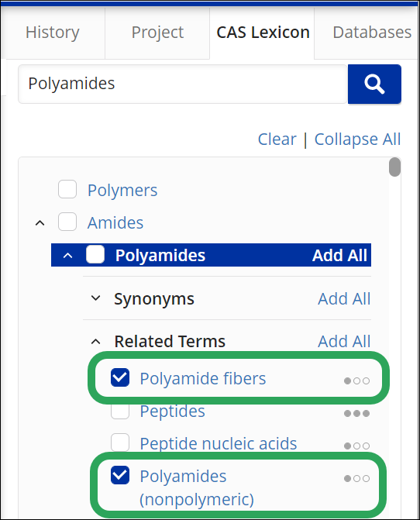This screenshot has width=420, height=520.
Task: Click the Clear link
Action: pyautogui.click(x=277, y=139)
